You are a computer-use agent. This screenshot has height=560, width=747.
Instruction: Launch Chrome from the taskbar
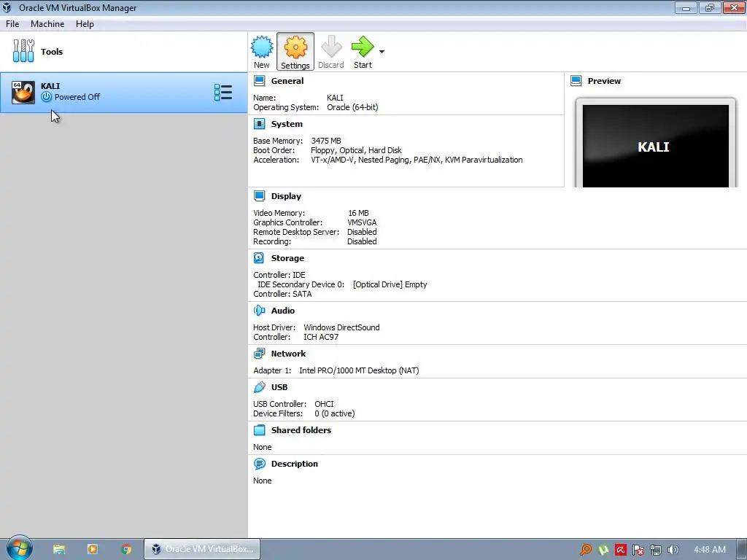point(126,549)
